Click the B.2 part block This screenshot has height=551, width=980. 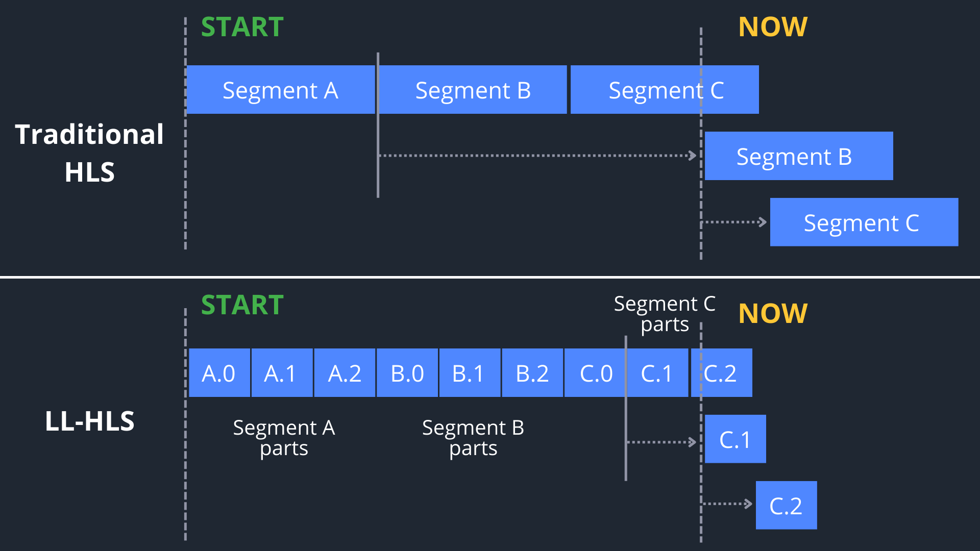point(532,373)
